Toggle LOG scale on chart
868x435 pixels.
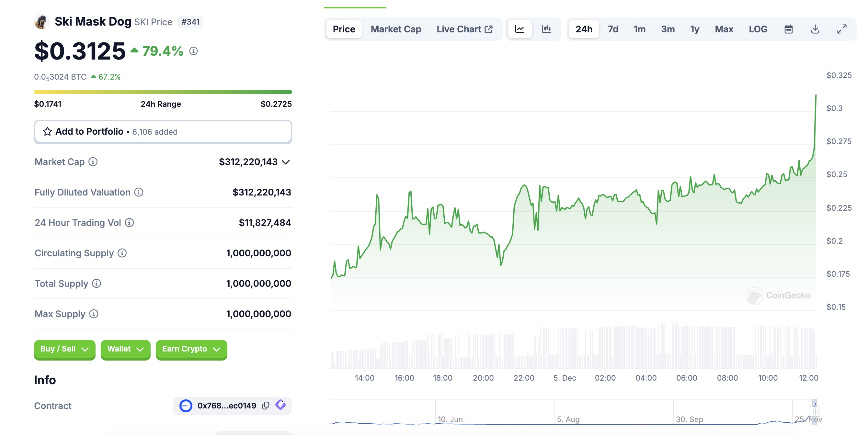click(x=758, y=29)
